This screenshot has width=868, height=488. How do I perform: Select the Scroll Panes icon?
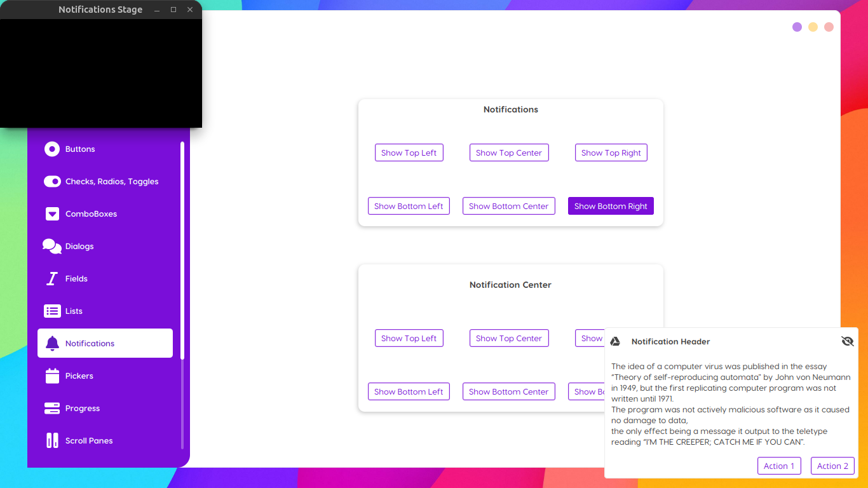click(x=52, y=440)
